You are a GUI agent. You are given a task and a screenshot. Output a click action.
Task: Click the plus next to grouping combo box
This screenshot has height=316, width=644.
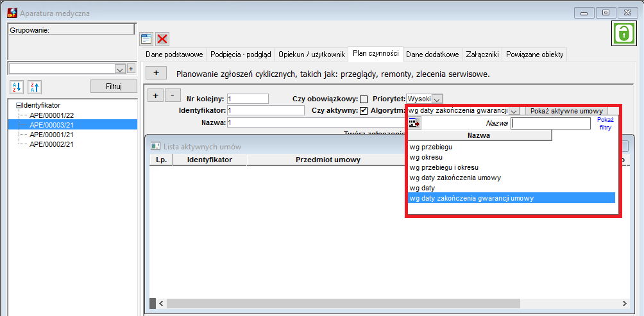tap(131, 69)
